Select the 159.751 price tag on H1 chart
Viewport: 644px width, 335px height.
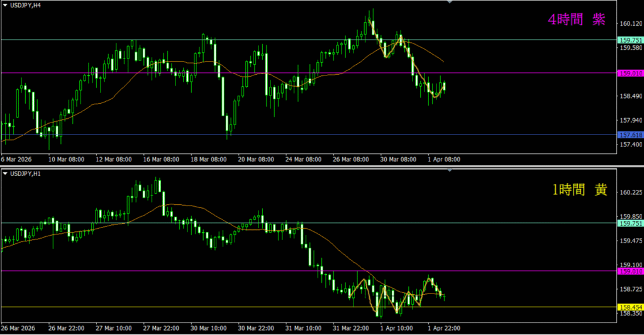[x=630, y=223]
